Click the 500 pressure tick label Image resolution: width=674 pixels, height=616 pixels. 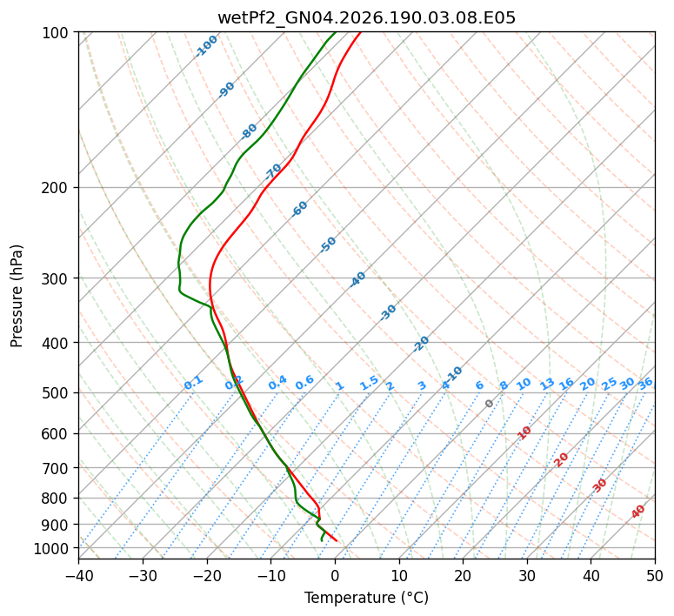[x=57, y=393]
